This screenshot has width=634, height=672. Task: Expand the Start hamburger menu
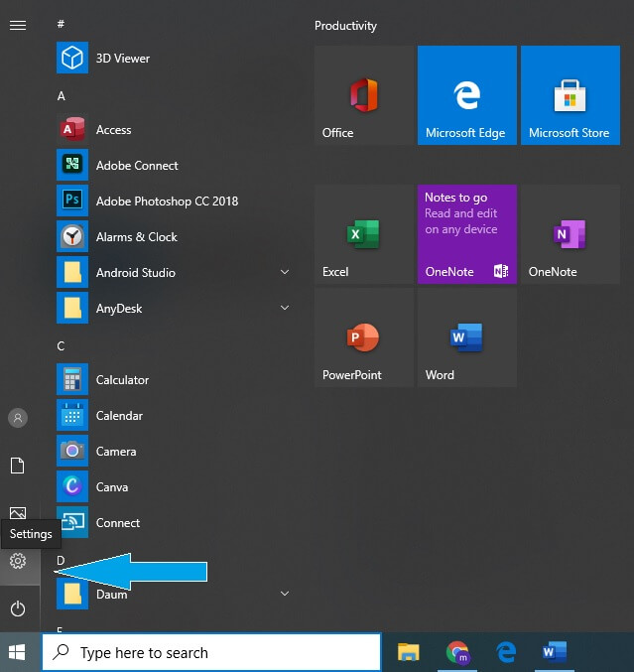click(x=18, y=25)
